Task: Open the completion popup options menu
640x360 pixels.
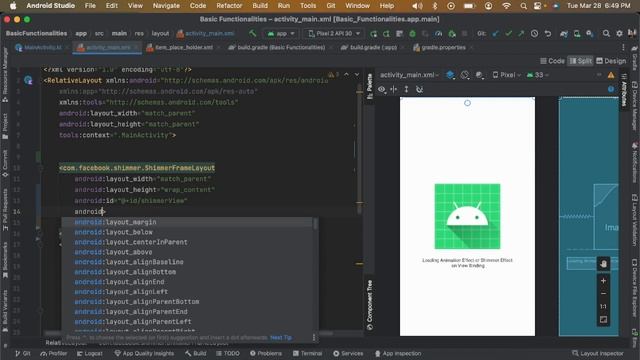Action: tap(313, 338)
